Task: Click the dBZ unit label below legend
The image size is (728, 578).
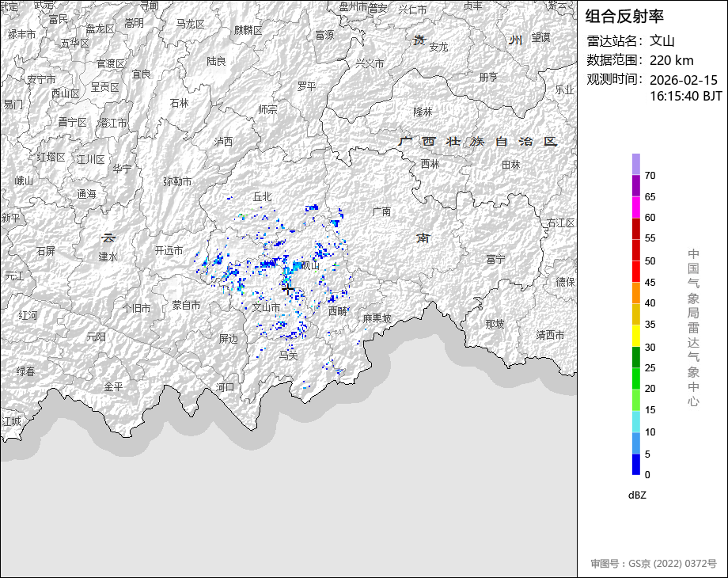Action: point(637,494)
